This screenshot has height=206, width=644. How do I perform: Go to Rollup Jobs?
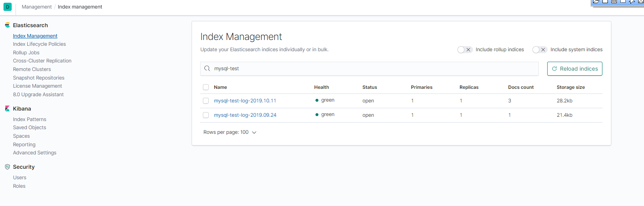tap(26, 53)
